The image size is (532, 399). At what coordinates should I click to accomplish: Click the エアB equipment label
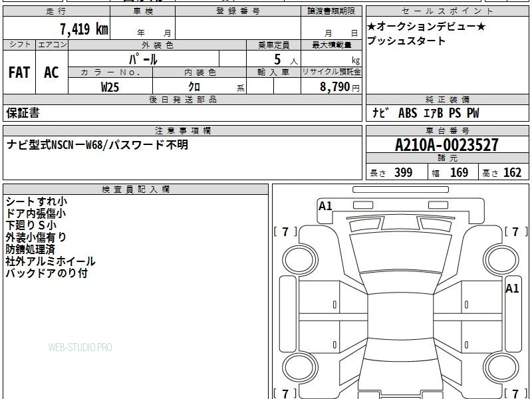point(434,113)
